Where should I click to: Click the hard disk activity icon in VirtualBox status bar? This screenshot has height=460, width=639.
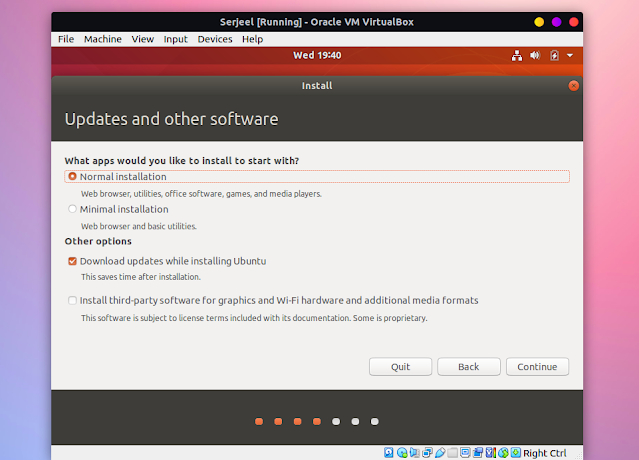coord(389,453)
